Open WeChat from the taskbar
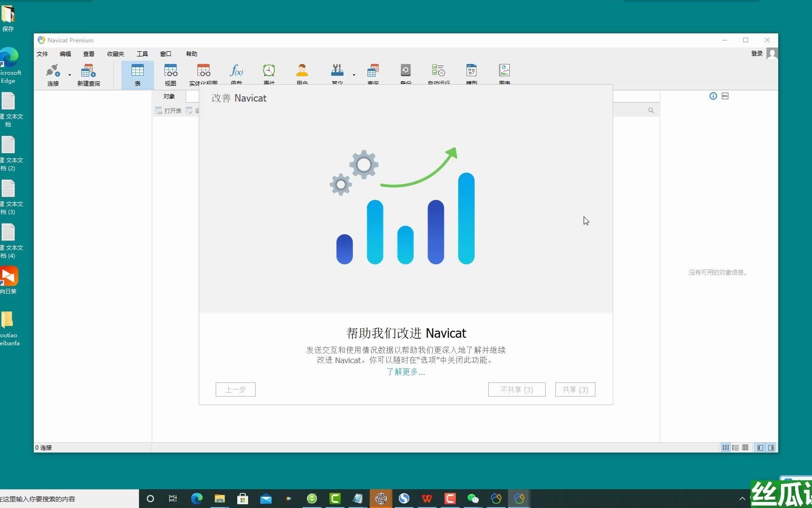 [473, 499]
